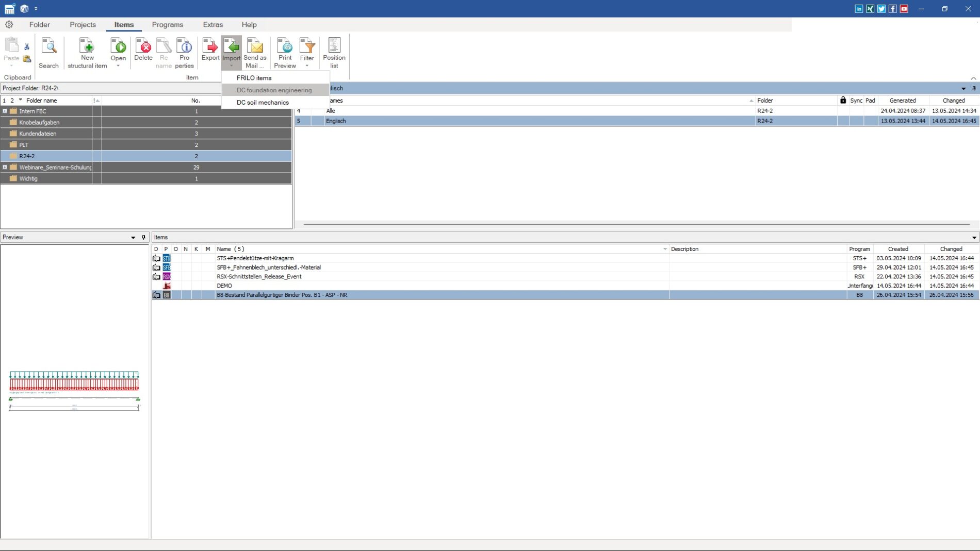
Task: Open the YouTube link icon
Action: click(904, 9)
